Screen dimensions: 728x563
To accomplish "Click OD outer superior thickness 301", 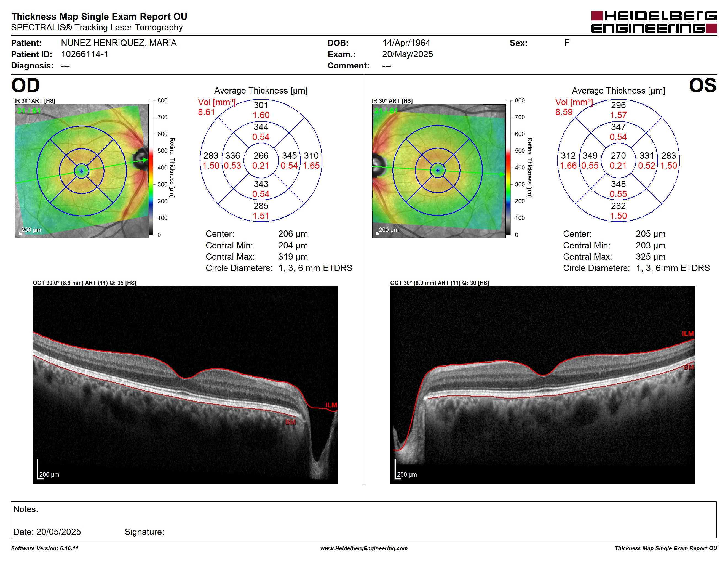I will pos(261,105).
